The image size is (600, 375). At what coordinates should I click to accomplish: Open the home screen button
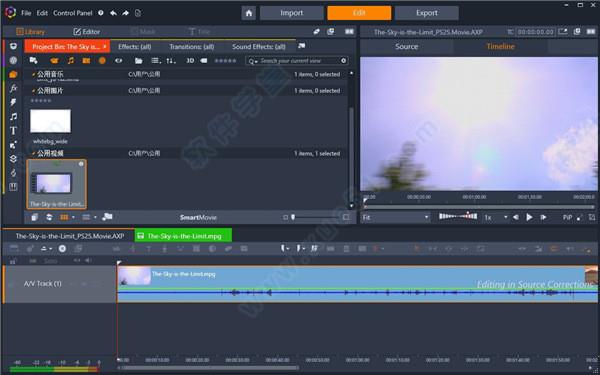click(249, 13)
